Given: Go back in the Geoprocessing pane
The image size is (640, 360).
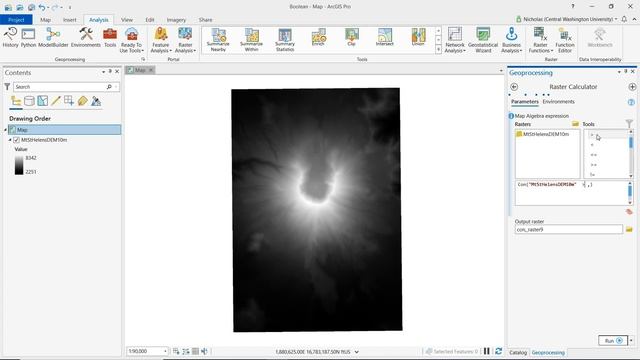Looking at the screenshot, I should click(514, 87).
